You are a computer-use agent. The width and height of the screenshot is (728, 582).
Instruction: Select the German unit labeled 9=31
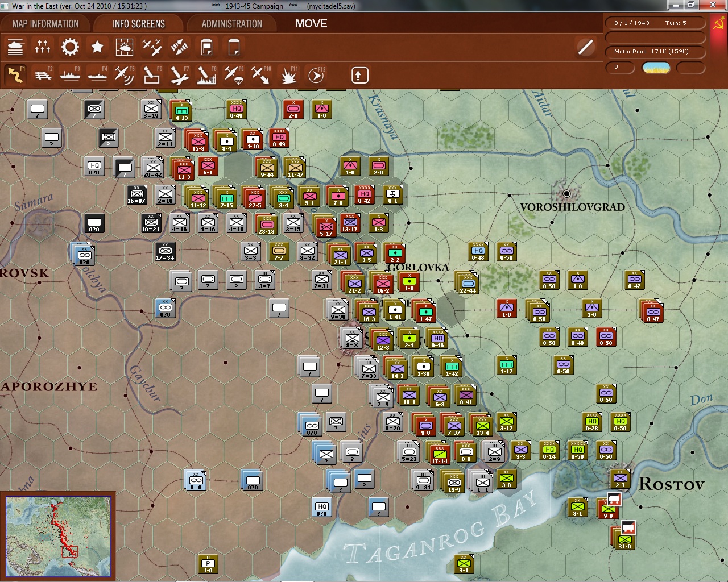point(423,480)
